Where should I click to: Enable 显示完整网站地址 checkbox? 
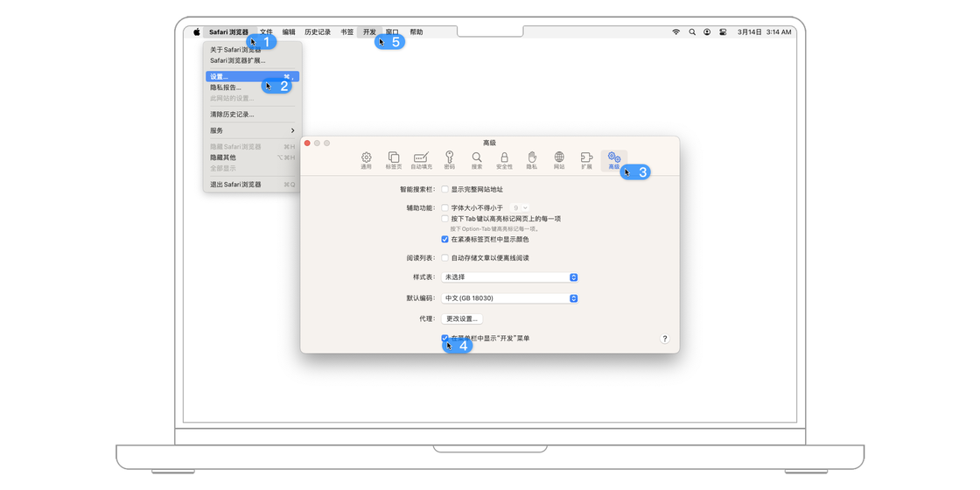coord(445,189)
